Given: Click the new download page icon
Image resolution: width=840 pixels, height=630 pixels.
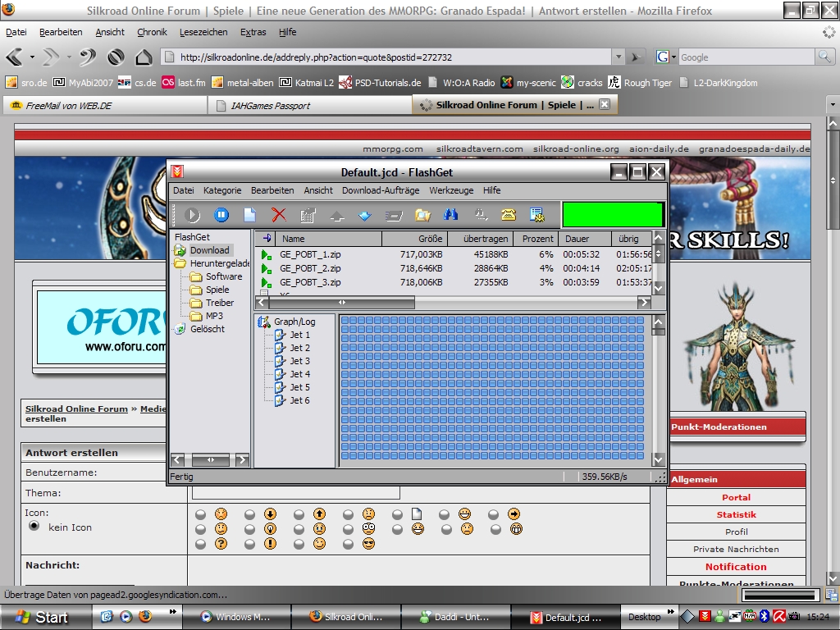Looking at the screenshot, I should coord(250,215).
